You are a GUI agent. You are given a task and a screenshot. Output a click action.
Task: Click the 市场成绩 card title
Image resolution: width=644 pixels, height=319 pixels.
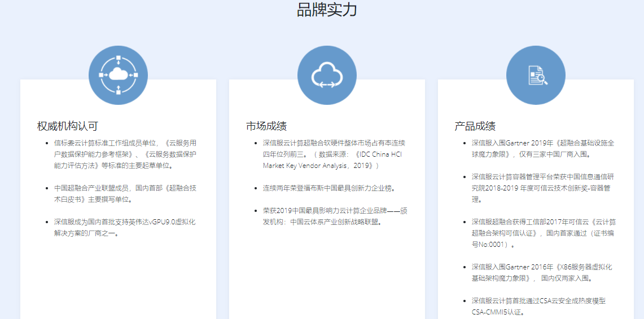pyautogui.click(x=266, y=126)
